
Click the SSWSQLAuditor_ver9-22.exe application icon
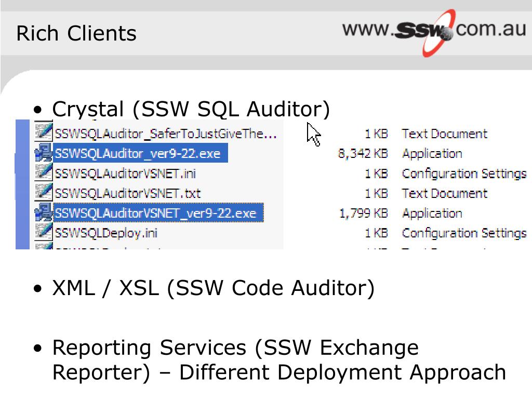44,153
